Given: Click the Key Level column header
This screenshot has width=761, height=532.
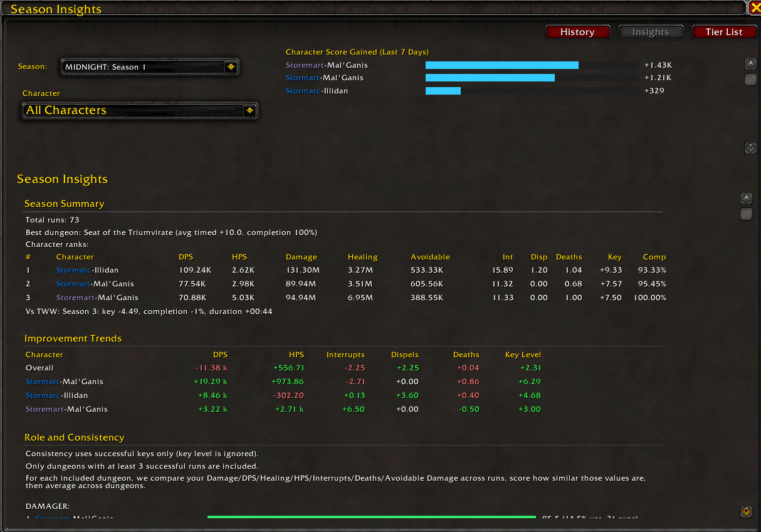Looking at the screenshot, I should (523, 355).
